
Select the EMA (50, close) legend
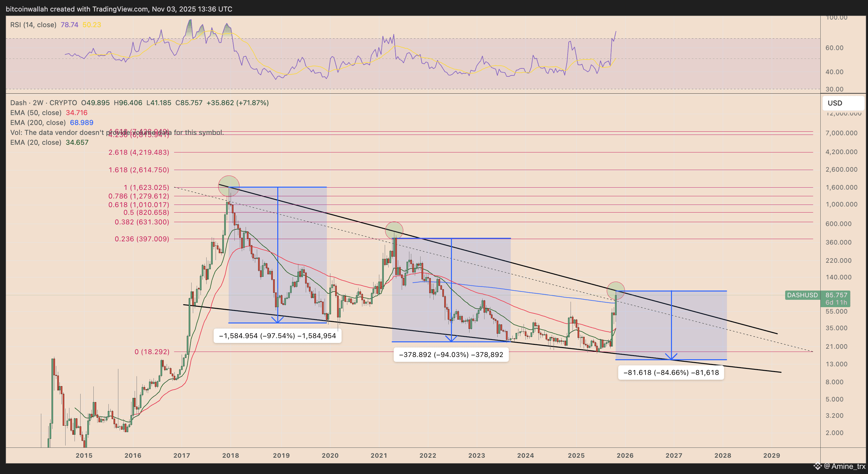36,113
